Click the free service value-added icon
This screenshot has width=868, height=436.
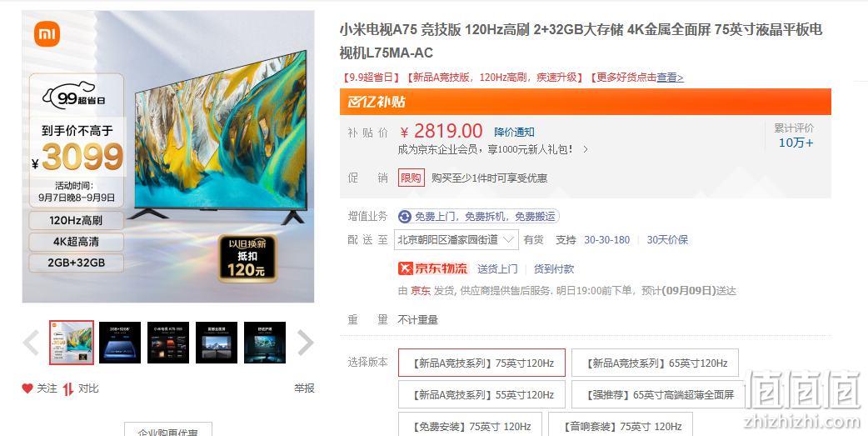[x=405, y=217]
